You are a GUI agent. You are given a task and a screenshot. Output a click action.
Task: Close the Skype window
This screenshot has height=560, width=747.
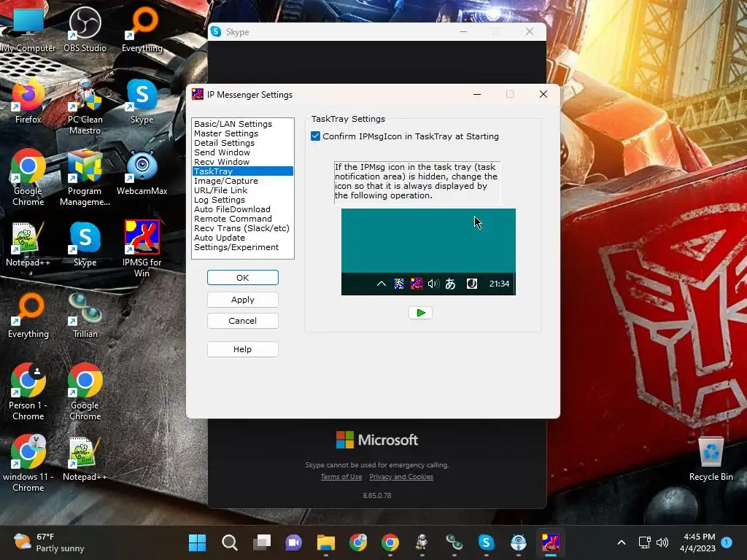(x=530, y=31)
